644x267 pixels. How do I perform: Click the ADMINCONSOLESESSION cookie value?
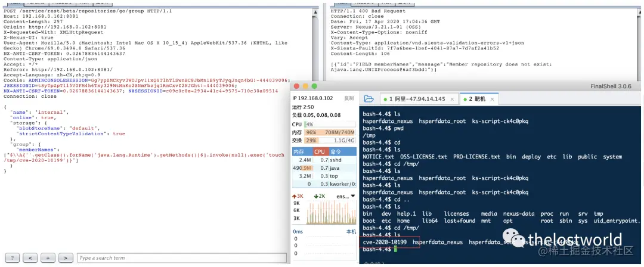(189, 80)
